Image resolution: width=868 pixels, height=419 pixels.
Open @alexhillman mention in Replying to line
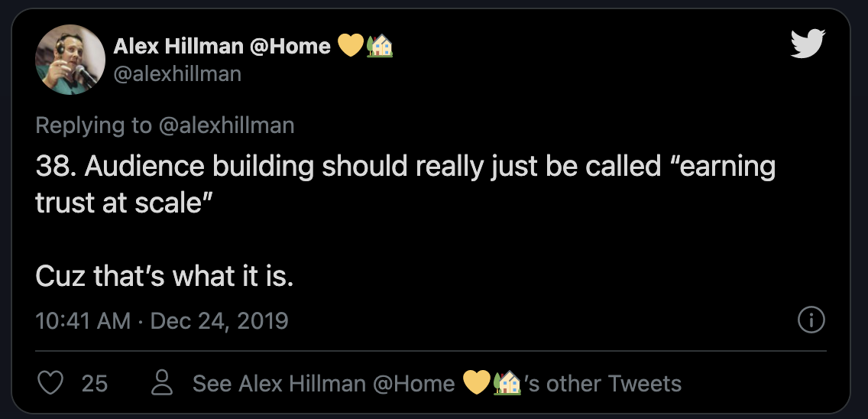pyautogui.click(x=226, y=125)
